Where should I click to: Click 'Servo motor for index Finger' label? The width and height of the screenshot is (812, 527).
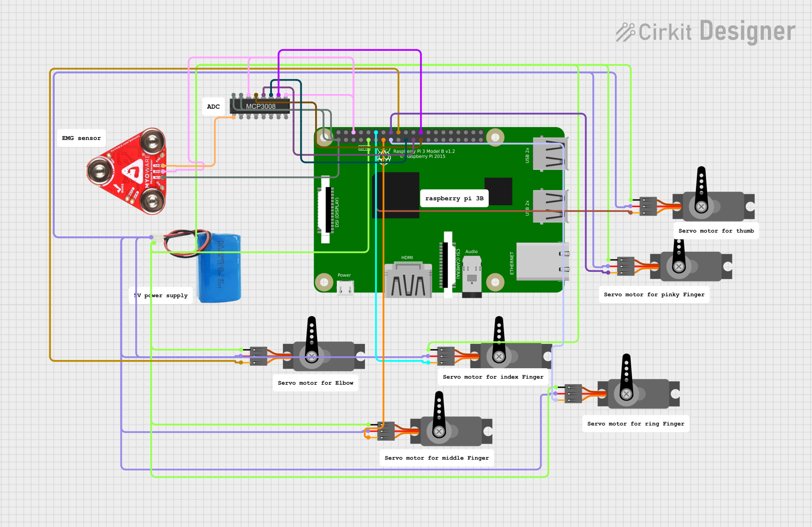[x=493, y=377]
